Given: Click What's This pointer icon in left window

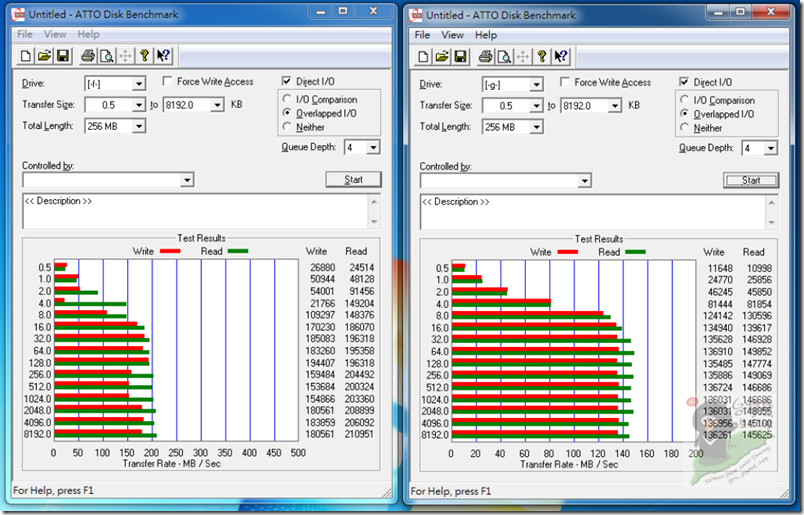Looking at the screenshot, I should coord(163,55).
